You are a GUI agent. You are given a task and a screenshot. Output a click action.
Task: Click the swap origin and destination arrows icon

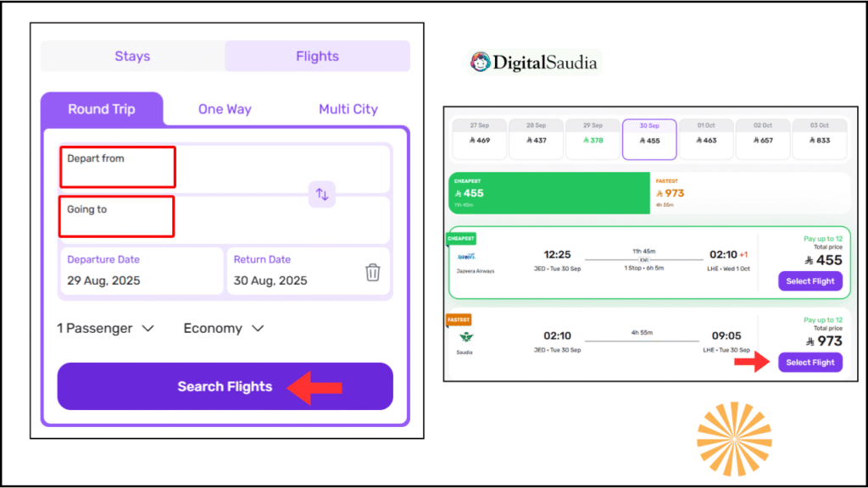[x=322, y=194]
